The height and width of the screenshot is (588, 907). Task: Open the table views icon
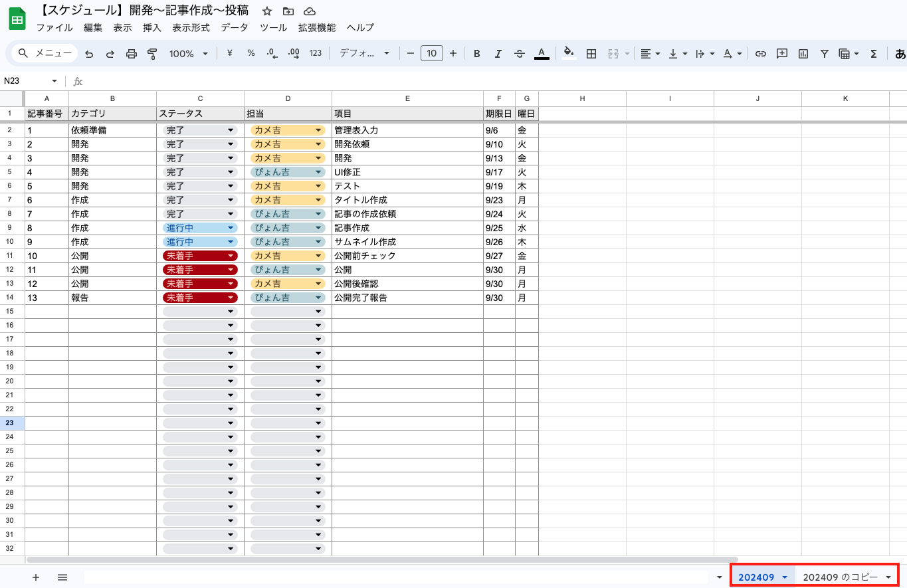click(849, 54)
